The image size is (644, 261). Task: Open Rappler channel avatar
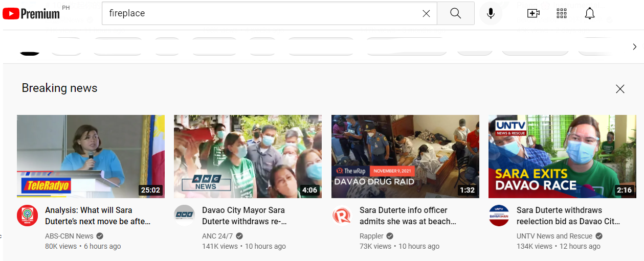tap(342, 216)
